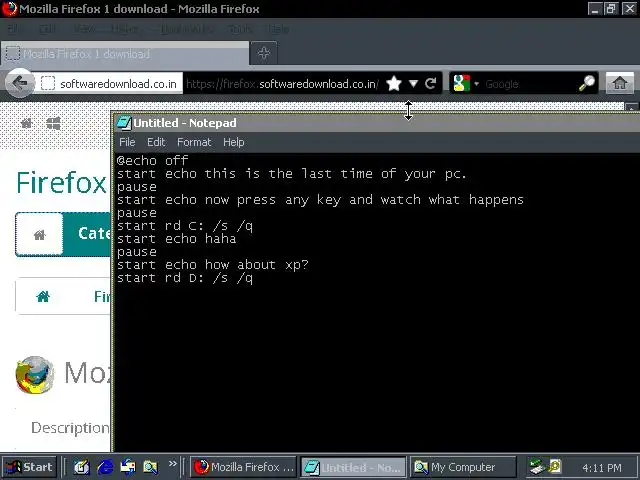Go back with the Firefox back arrow

(20, 83)
